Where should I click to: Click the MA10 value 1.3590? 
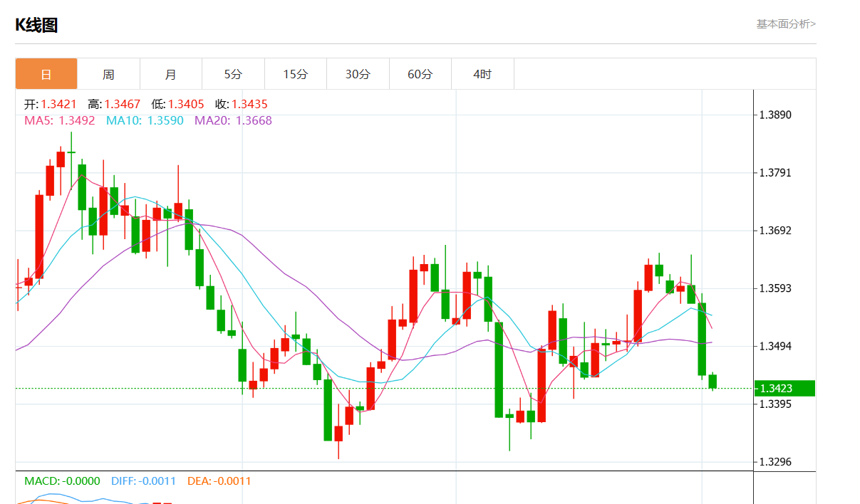point(165,120)
